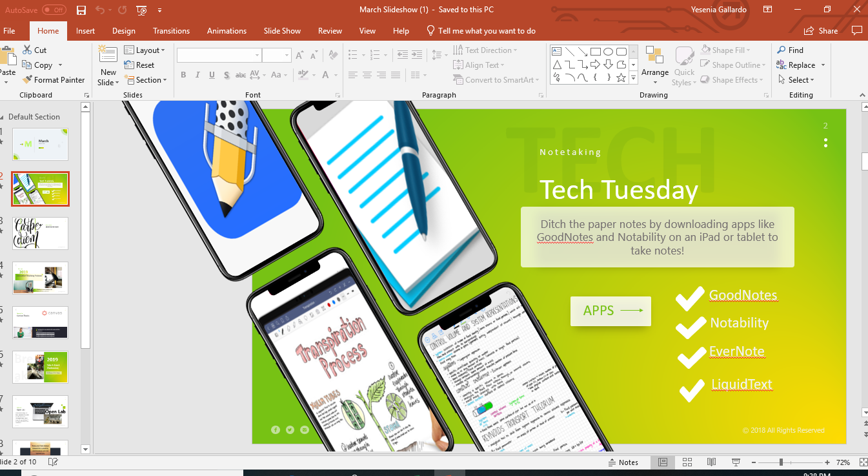Open the Transitions tab
The height and width of the screenshot is (476, 868).
[x=171, y=31]
